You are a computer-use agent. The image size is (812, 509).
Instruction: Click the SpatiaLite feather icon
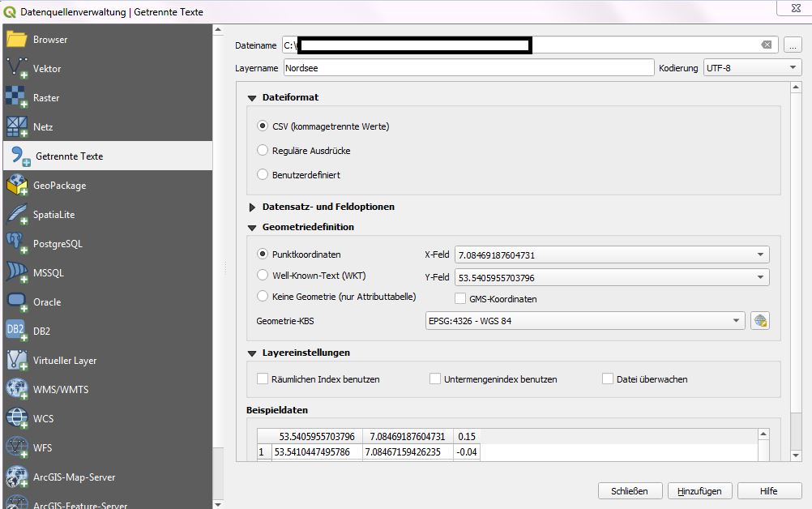(17, 214)
